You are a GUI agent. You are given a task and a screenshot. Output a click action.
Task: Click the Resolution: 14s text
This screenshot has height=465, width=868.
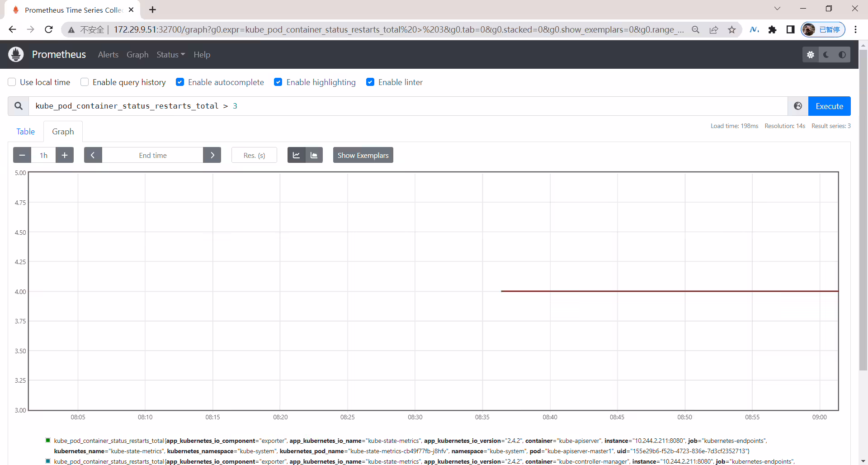(x=785, y=126)
